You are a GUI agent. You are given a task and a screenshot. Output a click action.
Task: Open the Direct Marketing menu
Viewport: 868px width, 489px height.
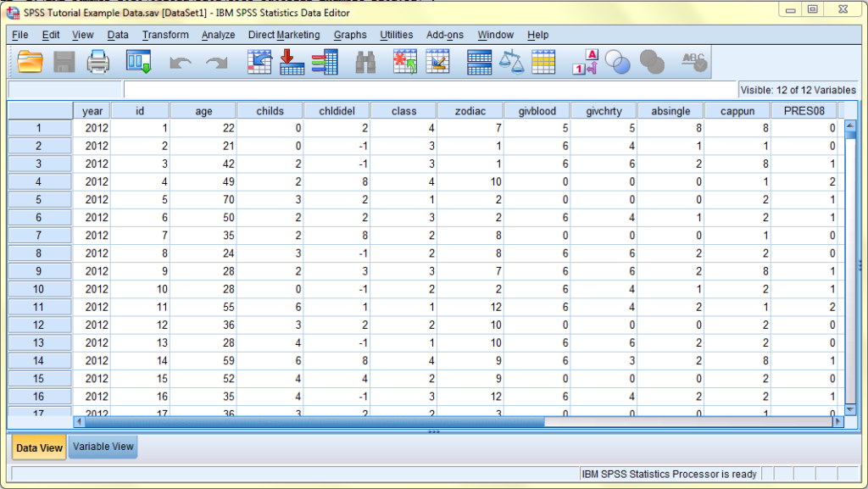pos(284,35)
